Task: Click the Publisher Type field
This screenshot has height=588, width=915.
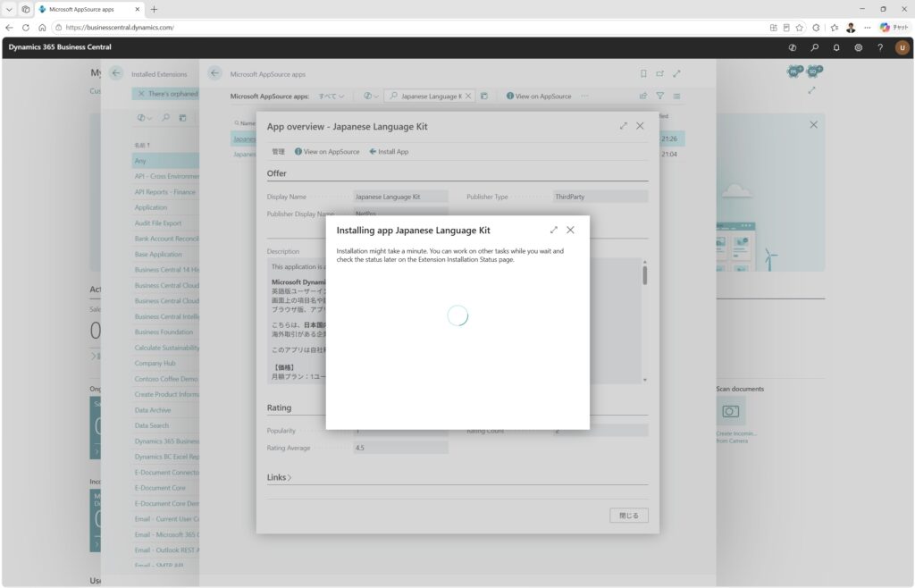Action: pos(600,197)
